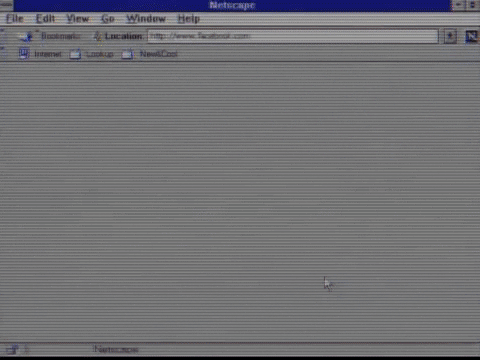This screenshot has height=360, width=480.
Task: Click the Netscape N logo icon
Action: click(x=471, y=36)
